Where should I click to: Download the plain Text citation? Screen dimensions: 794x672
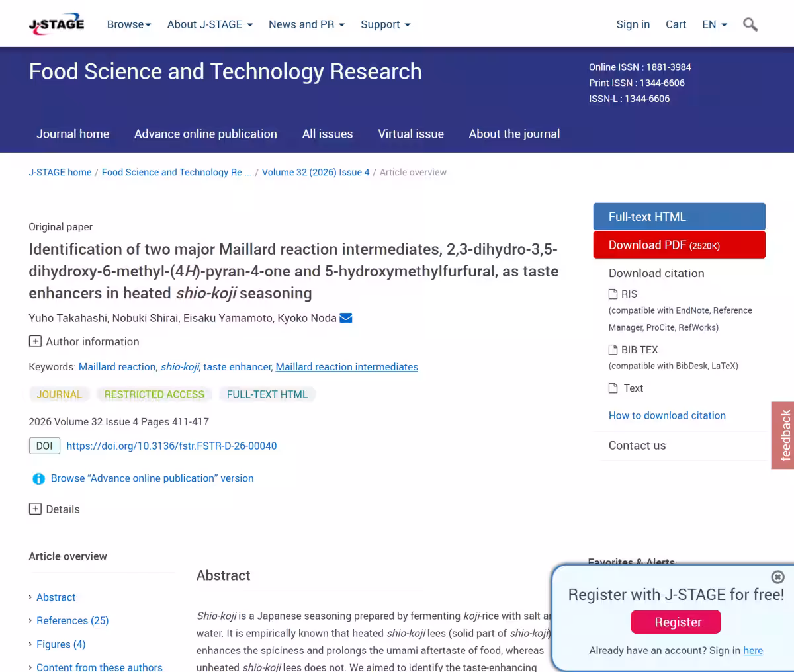tap(626, 388)
